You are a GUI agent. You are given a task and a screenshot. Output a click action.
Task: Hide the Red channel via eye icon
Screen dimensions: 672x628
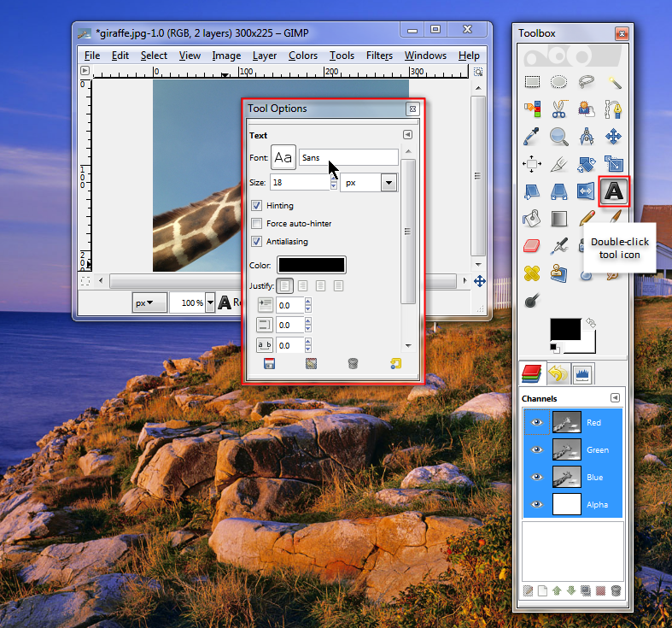(536, 422)
